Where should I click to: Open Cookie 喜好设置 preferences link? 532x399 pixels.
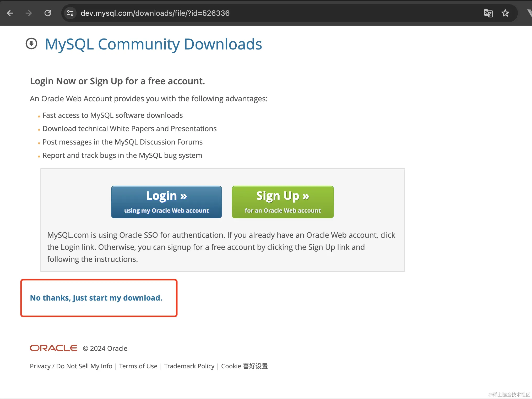point(244,366)
